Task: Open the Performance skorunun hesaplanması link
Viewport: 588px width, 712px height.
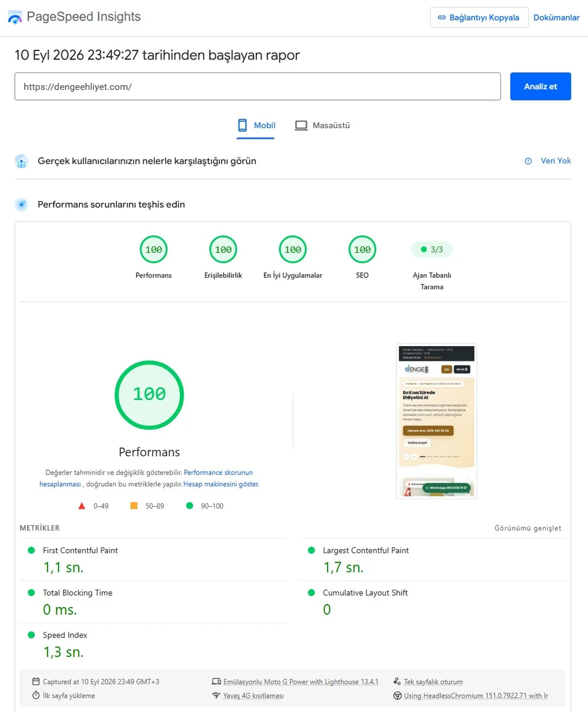Action: tap(146, 478)
